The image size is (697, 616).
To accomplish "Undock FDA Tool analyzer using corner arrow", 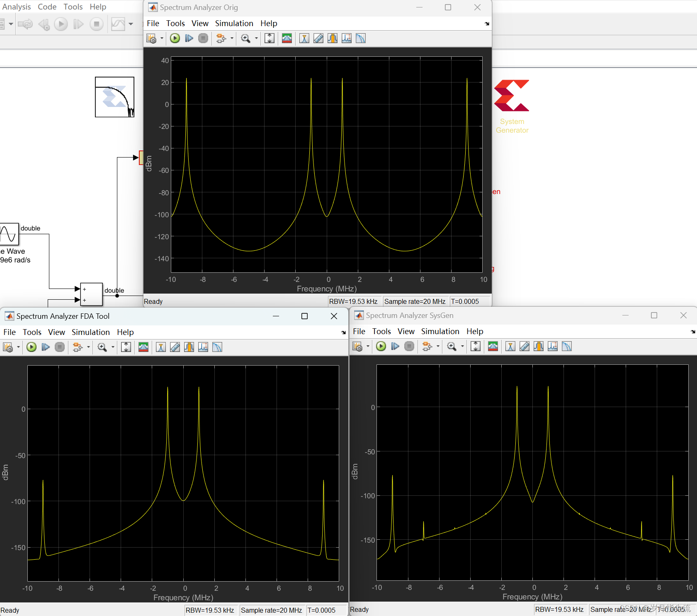I will (343, 332).
